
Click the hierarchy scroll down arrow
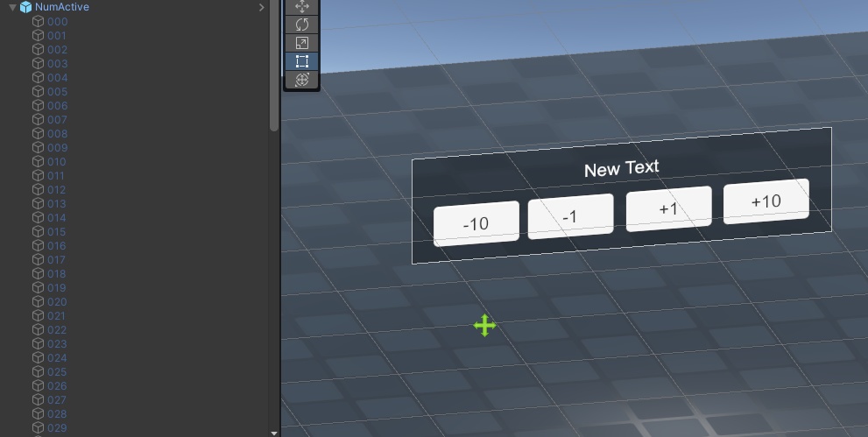(x=274, y=433)
